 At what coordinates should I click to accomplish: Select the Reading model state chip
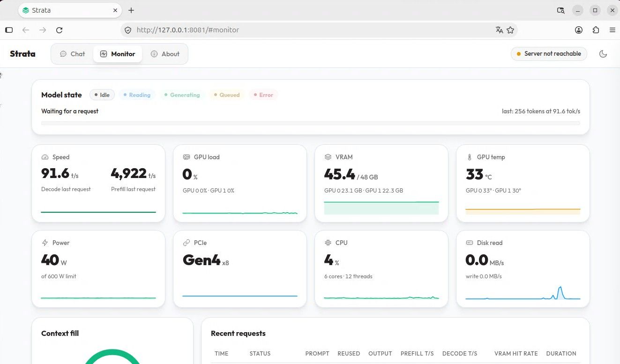click(x=137, y=95)
